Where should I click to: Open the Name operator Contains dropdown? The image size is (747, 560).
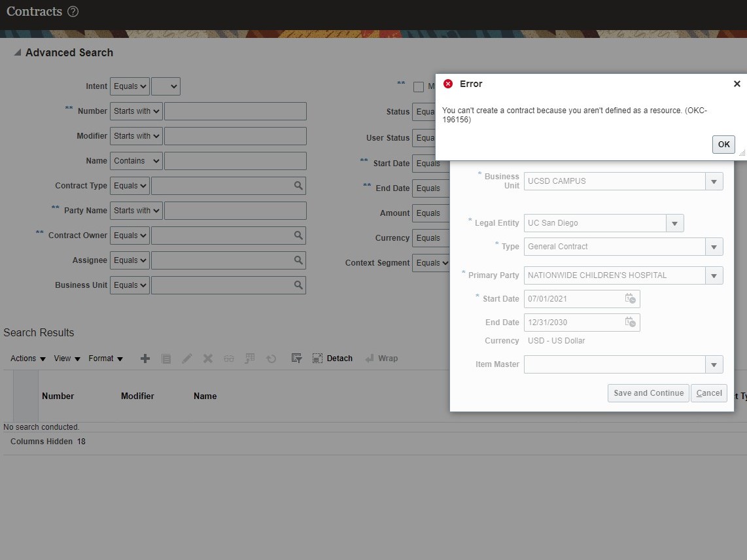pyautogui.click(x=136, y=161)
